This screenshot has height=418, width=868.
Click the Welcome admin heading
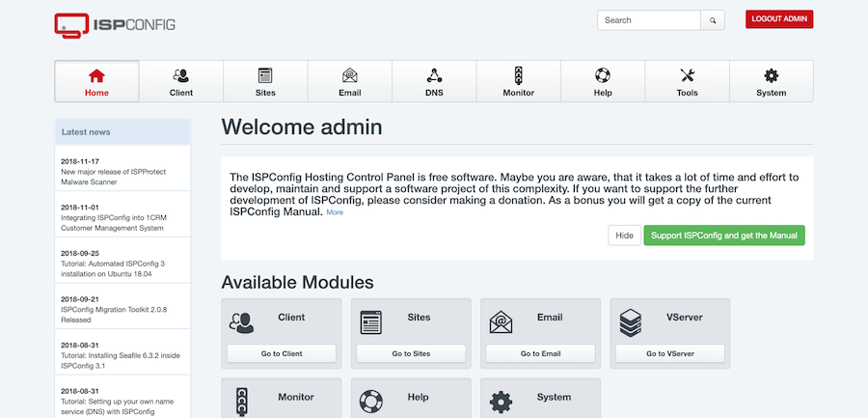click(x=302, y=127)
